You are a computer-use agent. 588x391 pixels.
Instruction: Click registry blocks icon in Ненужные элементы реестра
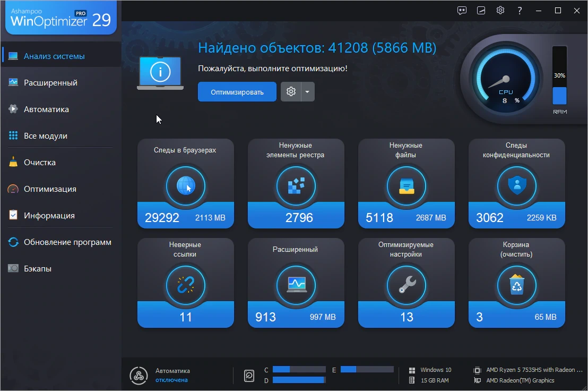(x=296, y=186)
